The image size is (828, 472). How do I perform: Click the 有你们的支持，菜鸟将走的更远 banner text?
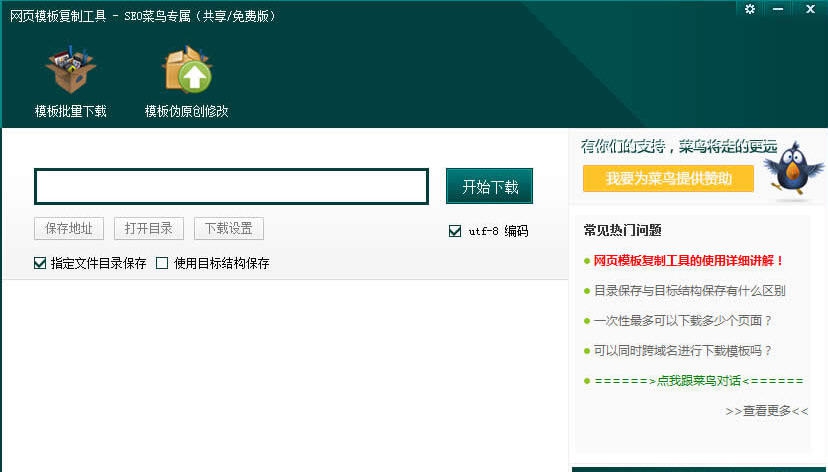(679, 146)
